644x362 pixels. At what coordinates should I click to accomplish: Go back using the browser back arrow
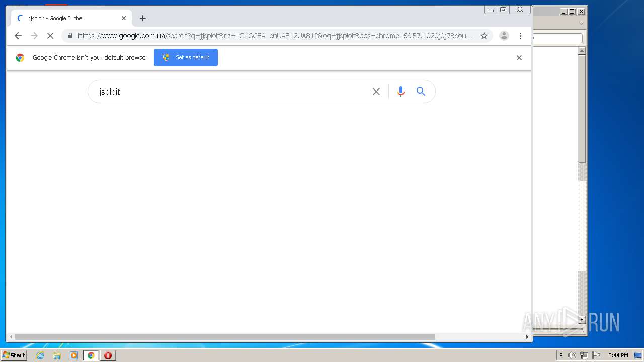pos(18,36)
